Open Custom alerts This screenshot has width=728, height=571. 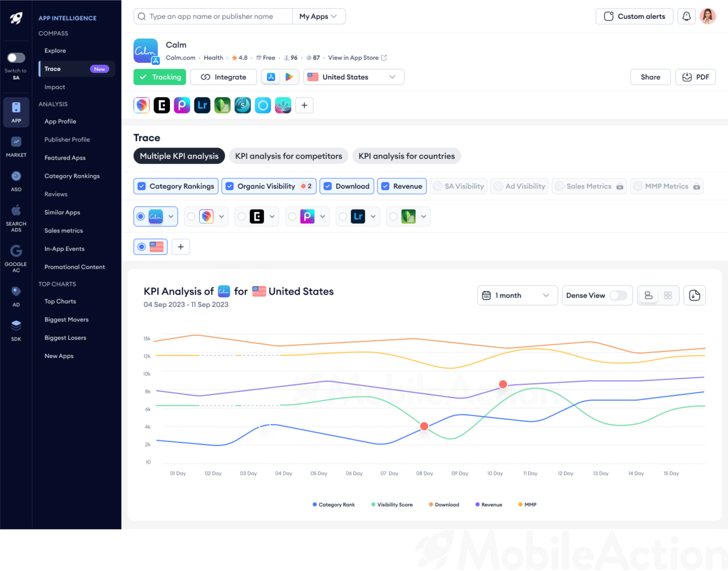(x=634, y=16)
